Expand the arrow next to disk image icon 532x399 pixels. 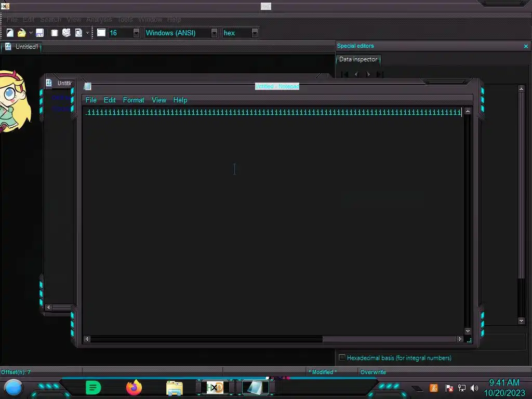tap(87, 33)
